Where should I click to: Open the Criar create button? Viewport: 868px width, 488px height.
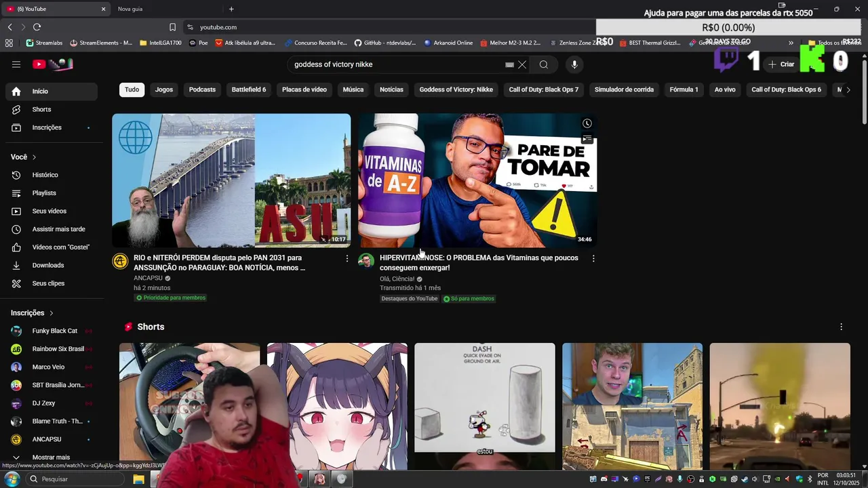pos(781,64)
